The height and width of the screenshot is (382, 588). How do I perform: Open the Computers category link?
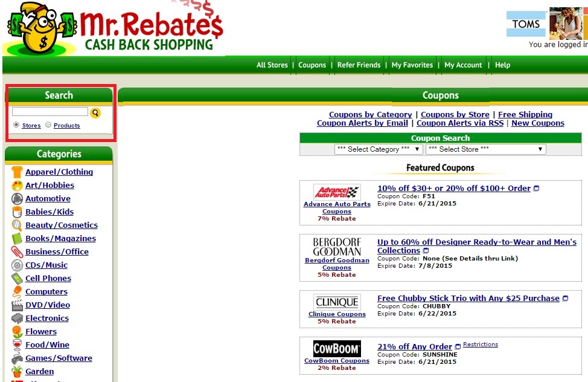tap(46, 292)
